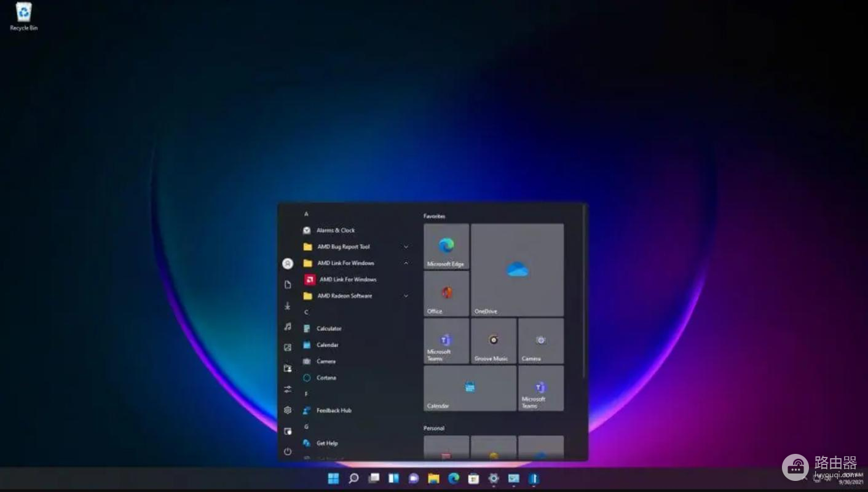The height and width of the screenshot is (492, 868).
Task: Open Documents from the Start menu sidebar
Action: click(287, 285)
